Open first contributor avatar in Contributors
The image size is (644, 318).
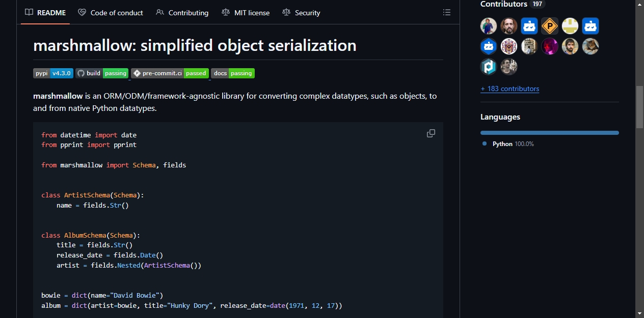(489, 26)
